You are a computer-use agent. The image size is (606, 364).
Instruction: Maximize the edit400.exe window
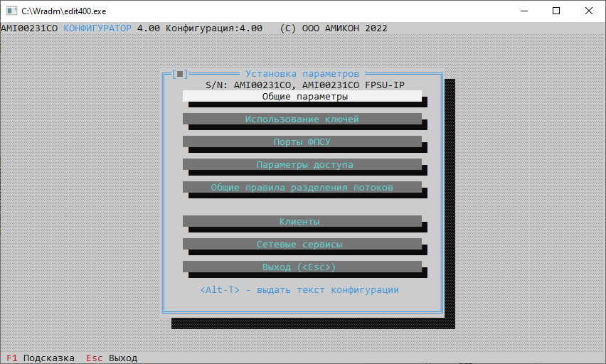pyautogui.click(x=556, y=11)
